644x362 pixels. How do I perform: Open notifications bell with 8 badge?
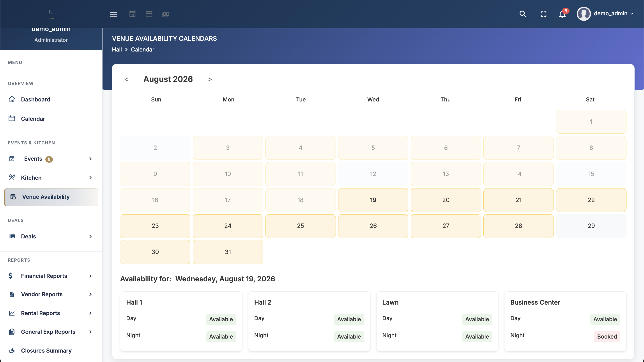[x=563, y=14]
